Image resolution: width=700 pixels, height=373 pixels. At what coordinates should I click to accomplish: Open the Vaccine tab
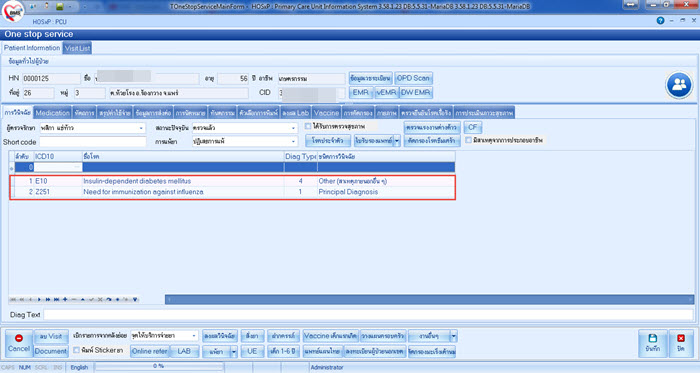(x=326, y=113)
